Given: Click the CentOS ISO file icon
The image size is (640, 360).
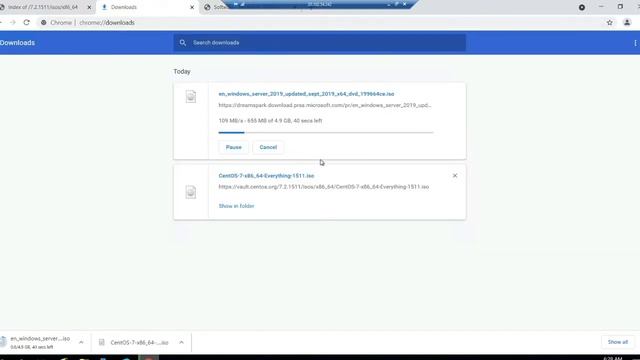Looking at the screenshot, I should pos(191,192).
